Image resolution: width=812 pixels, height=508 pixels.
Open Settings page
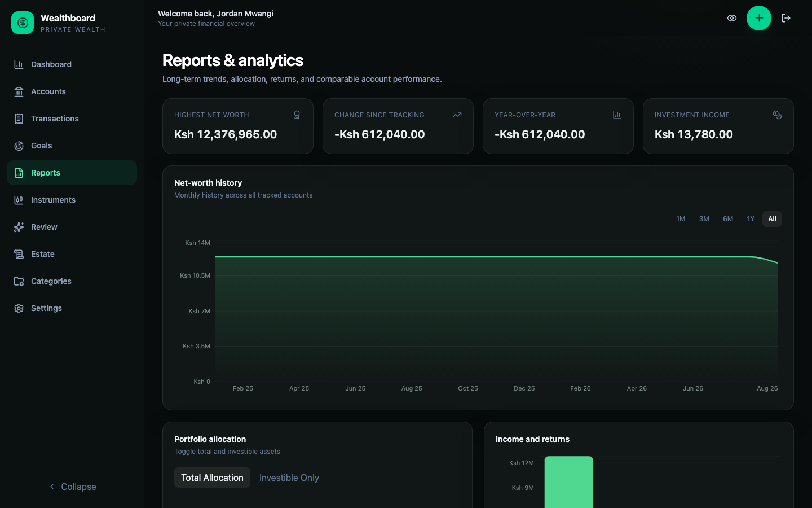72,308
